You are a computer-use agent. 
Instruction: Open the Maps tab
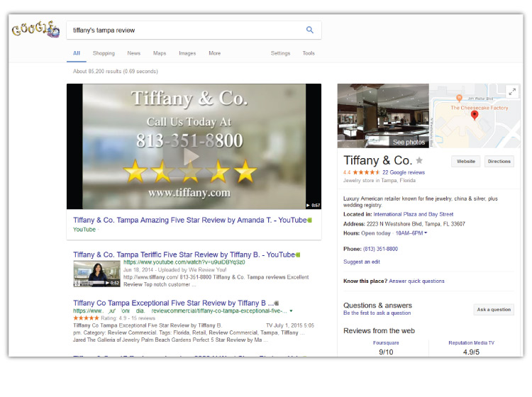point(160,53)
